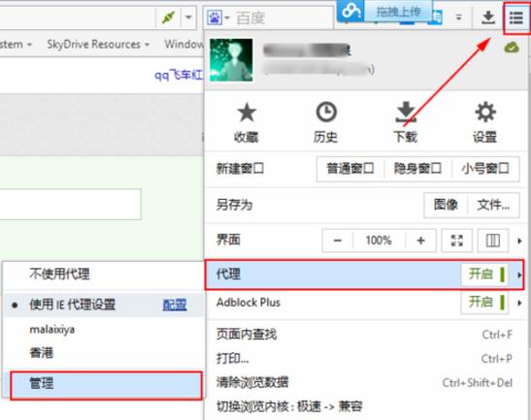
Task: Click the green lightning speed-mode icon
Action: coord(168,16)
